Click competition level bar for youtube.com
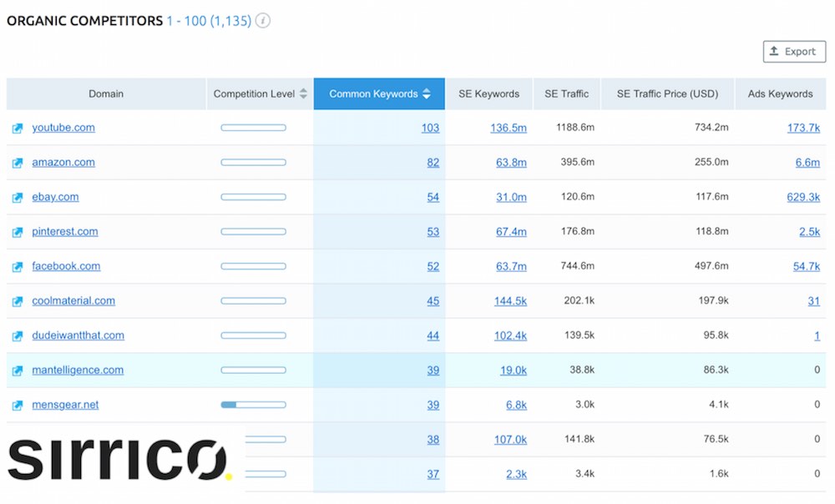Screen dimensions: 835x504 pos(254,128)
